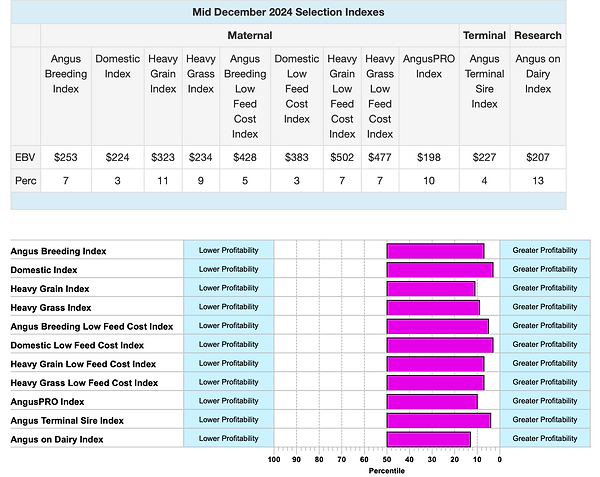
Task: Click the magenta bar for Heavy Grass Index
Action: [433, 308]
